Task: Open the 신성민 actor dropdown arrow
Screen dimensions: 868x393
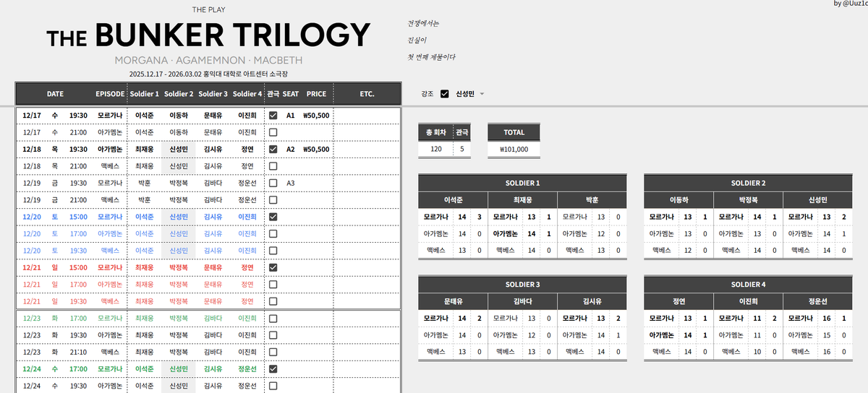Action: (482, 94)
